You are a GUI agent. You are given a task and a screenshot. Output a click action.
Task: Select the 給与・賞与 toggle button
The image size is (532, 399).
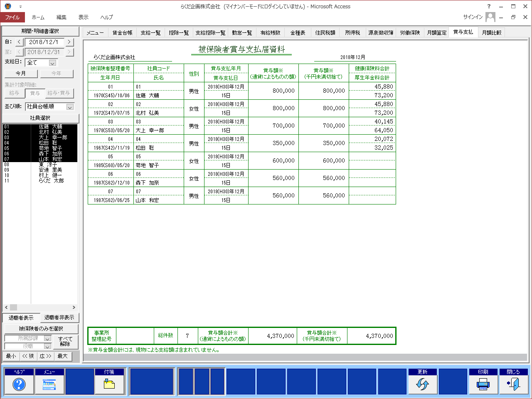pos(59,93)
